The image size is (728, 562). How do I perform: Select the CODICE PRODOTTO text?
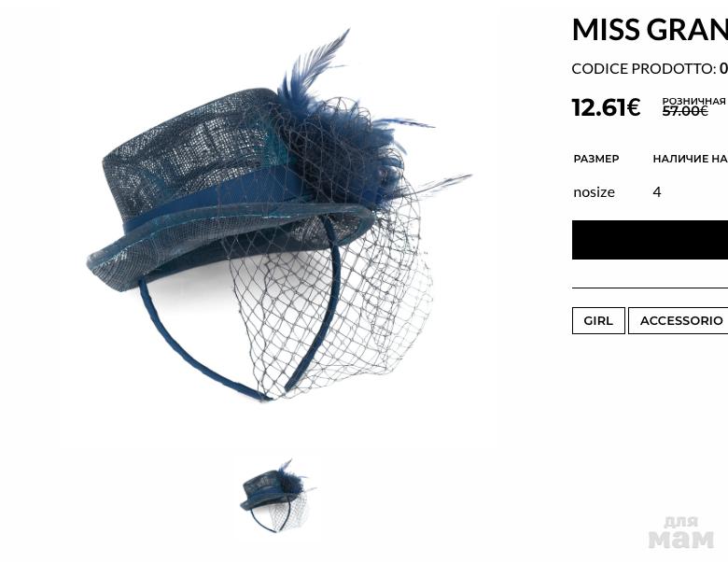coord(644,69)
